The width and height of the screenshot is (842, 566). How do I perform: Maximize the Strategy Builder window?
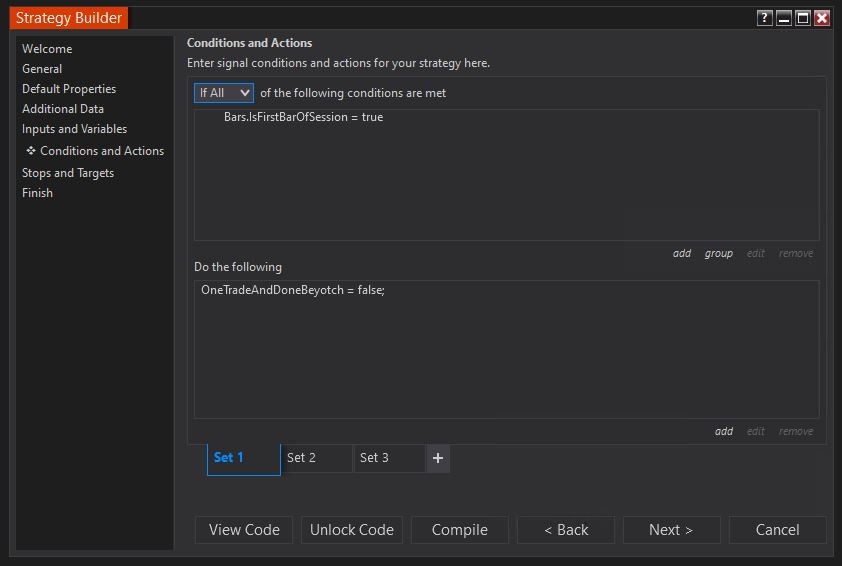[802, 18]
